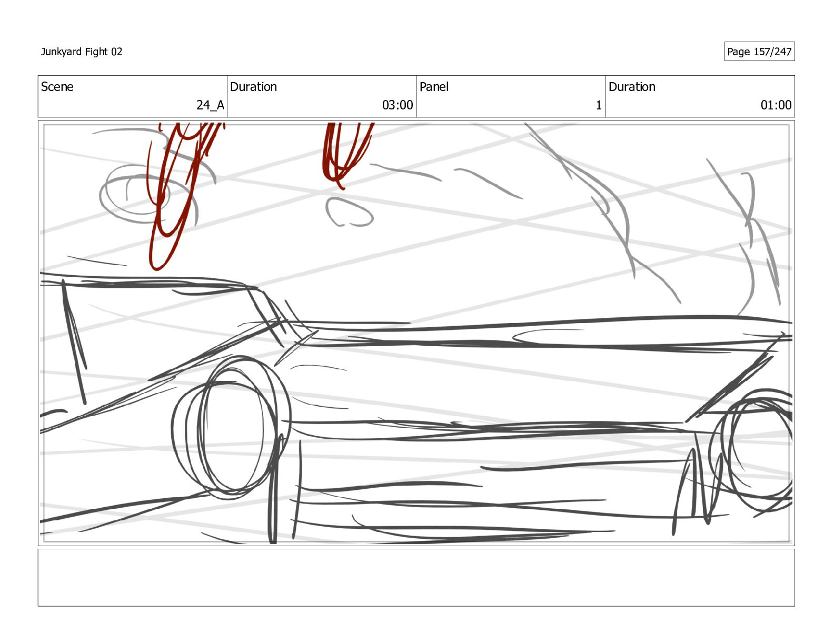Select the scene value '24_A'

point(210,105)
